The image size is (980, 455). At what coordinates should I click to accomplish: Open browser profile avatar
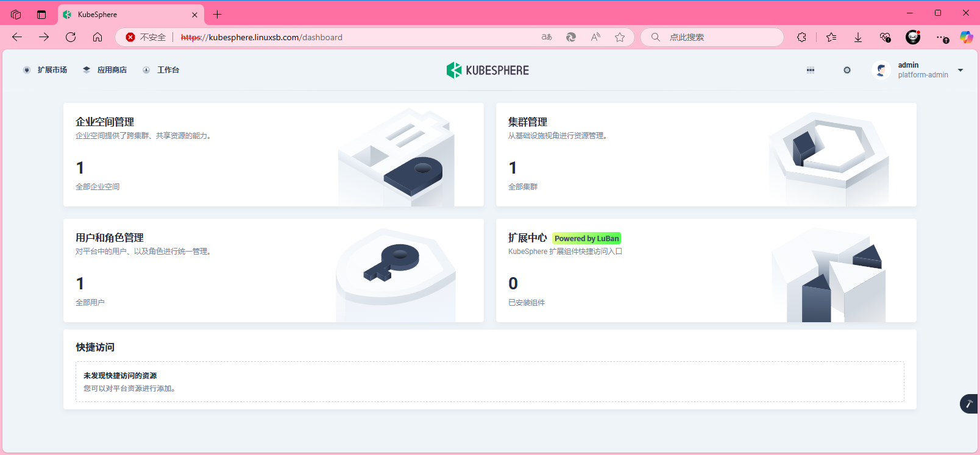(913, 37)
